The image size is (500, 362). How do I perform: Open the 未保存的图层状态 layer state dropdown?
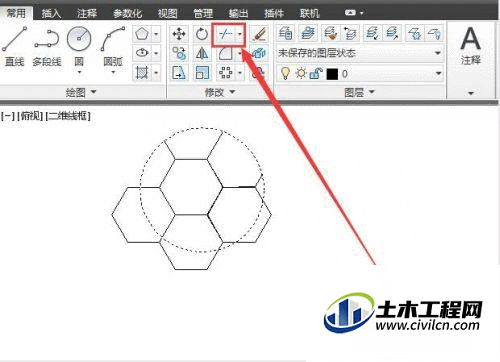click(x=360, y=53)
